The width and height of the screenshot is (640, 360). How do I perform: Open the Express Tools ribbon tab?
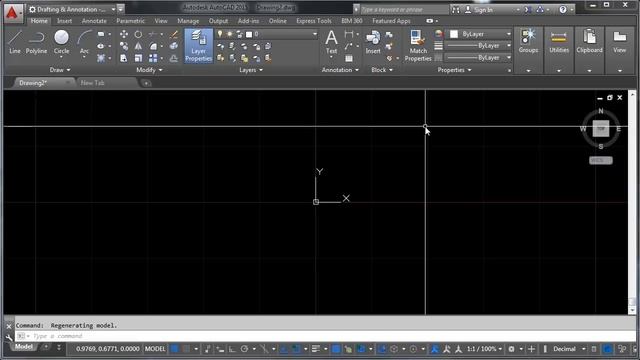tap(314, 21)
